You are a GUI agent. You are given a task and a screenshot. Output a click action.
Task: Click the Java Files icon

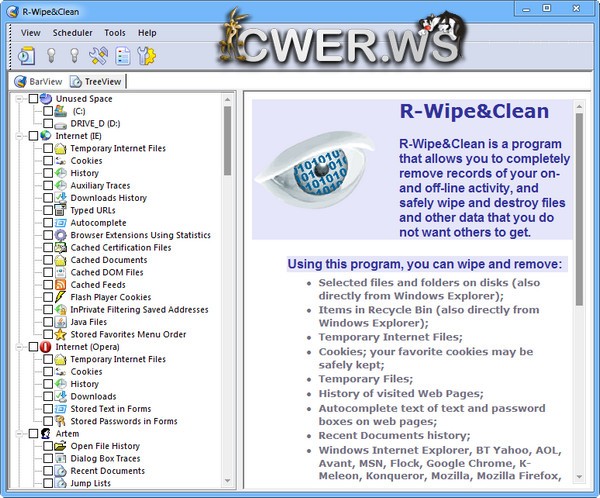[x=60, y=322]
